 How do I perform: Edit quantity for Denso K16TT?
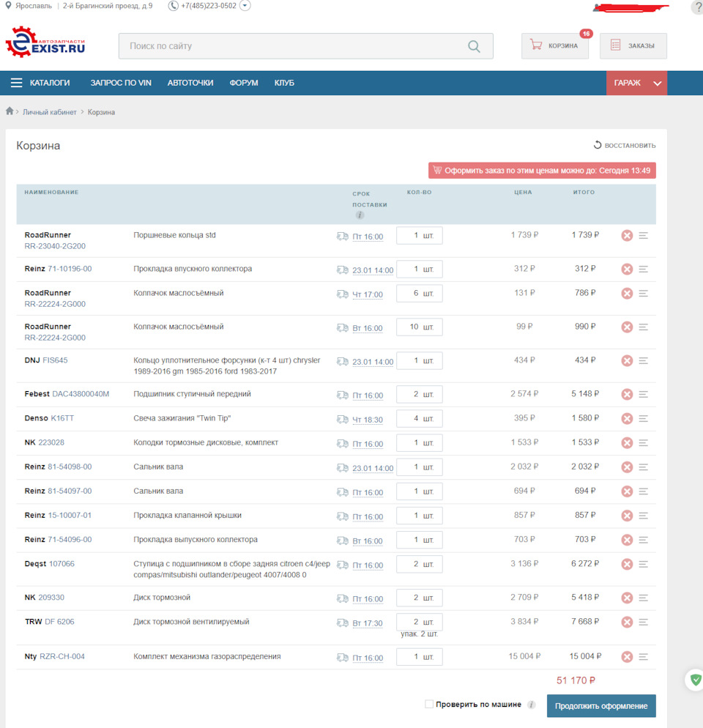[420, 418]
